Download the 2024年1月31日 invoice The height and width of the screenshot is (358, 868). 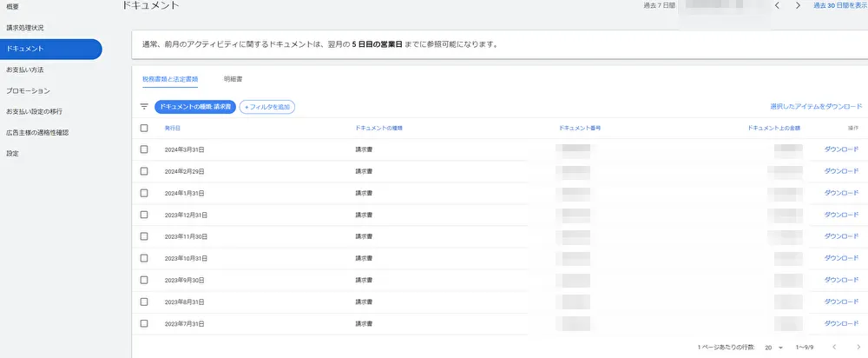tap(841, 193)
